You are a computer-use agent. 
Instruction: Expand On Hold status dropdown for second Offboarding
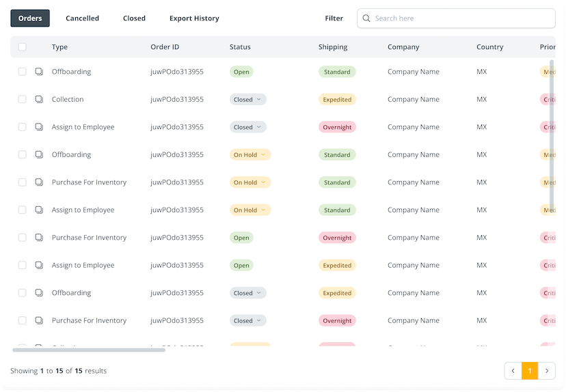pyautogui.click(x=250, y=155)
